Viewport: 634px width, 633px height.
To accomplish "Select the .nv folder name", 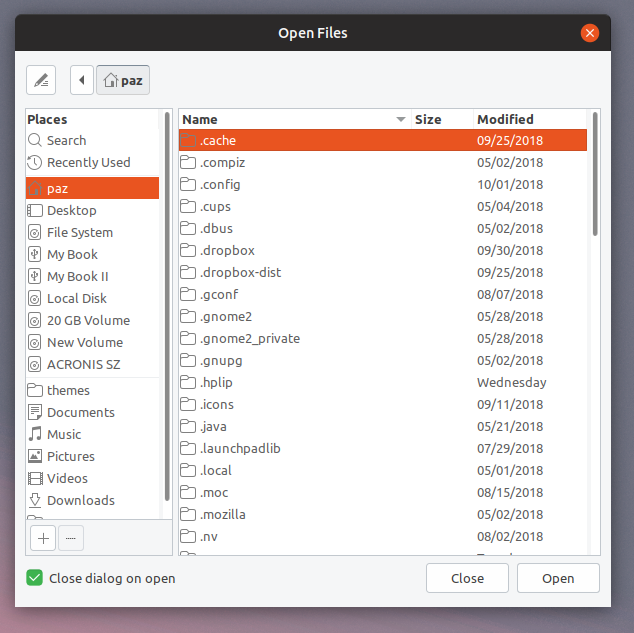I will [x=209, y=536].
